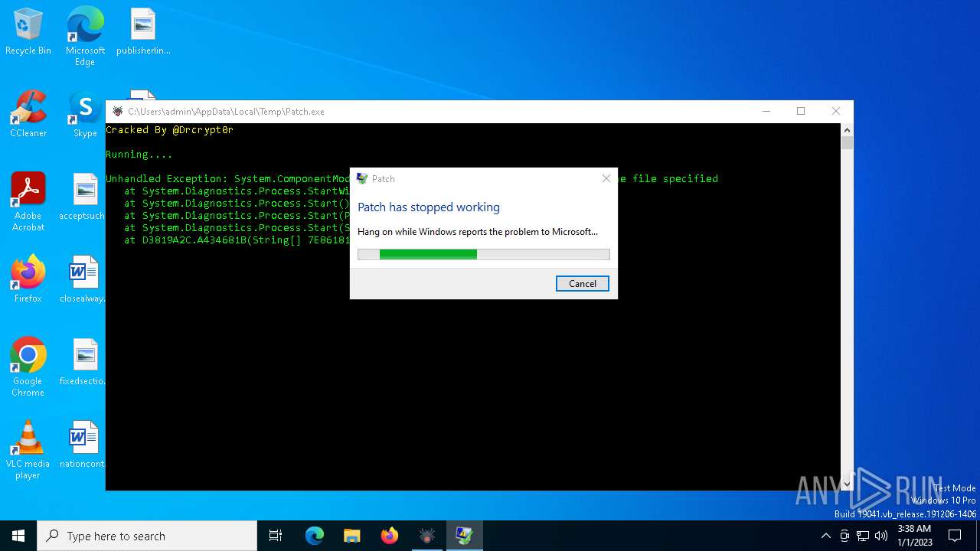Click the Cancel button in the Patch dialog
The image size is (980, 551).
point(583,283)
